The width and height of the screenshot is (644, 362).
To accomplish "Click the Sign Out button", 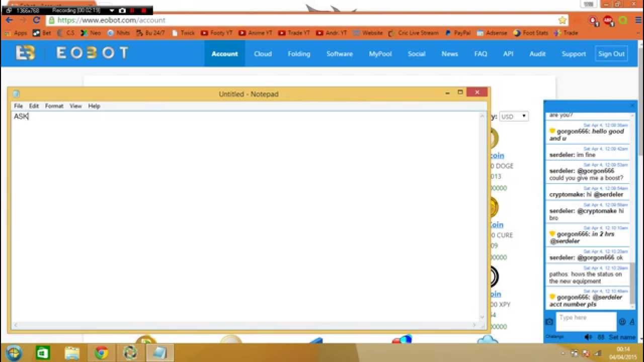I will [x=611, y=54].
